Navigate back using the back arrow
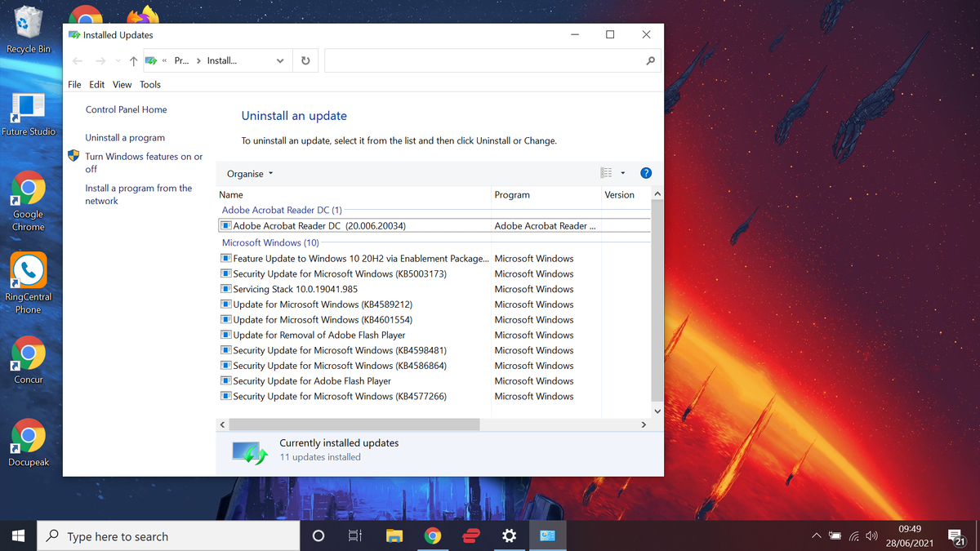 pyautogui.click(x=77, y=60)
